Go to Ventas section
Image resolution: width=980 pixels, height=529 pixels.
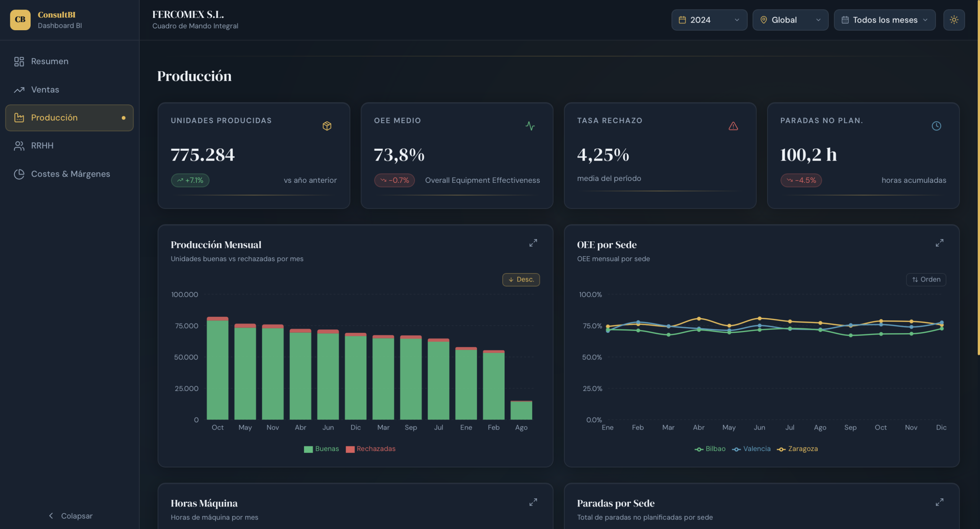[45, 90]
